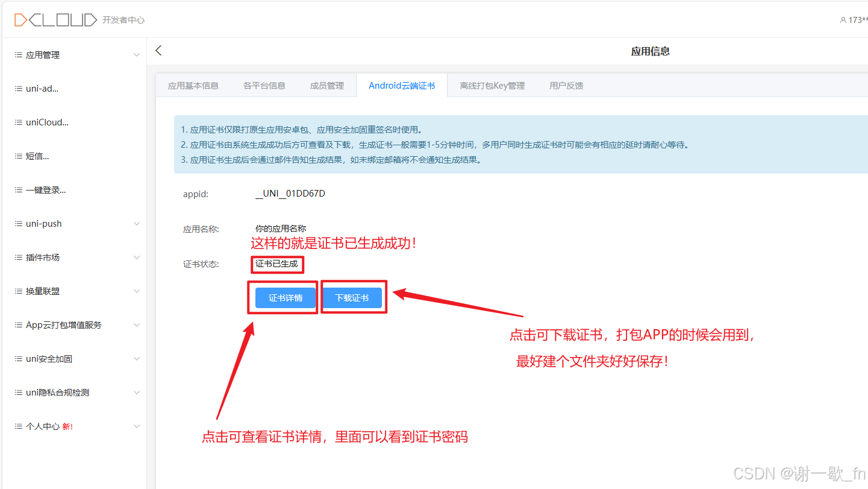Viewport: 868px width, 489px height.
Task: Click the list icon beside uni-ad
Action: click(x=19, y=89)
